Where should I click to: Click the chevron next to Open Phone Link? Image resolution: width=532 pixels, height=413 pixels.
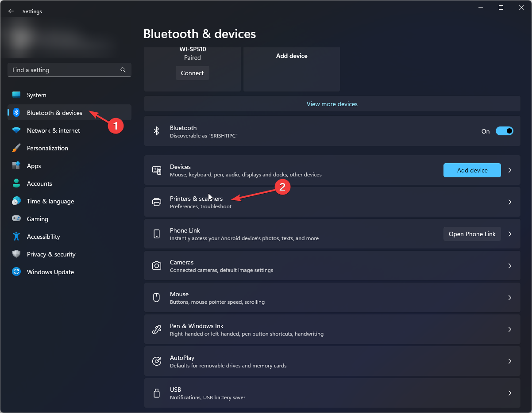point(510,234)
